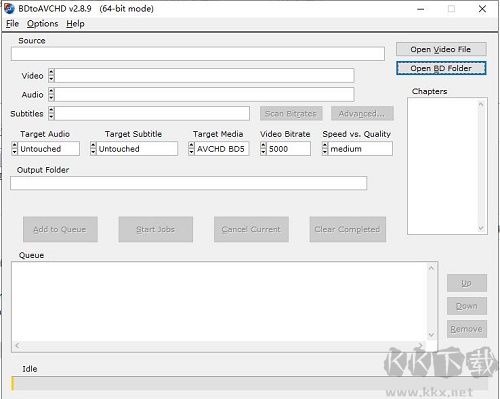
Task: Click the Target Subtitle Untouched field
Action: pyautogui.click(x=137, y=149)
